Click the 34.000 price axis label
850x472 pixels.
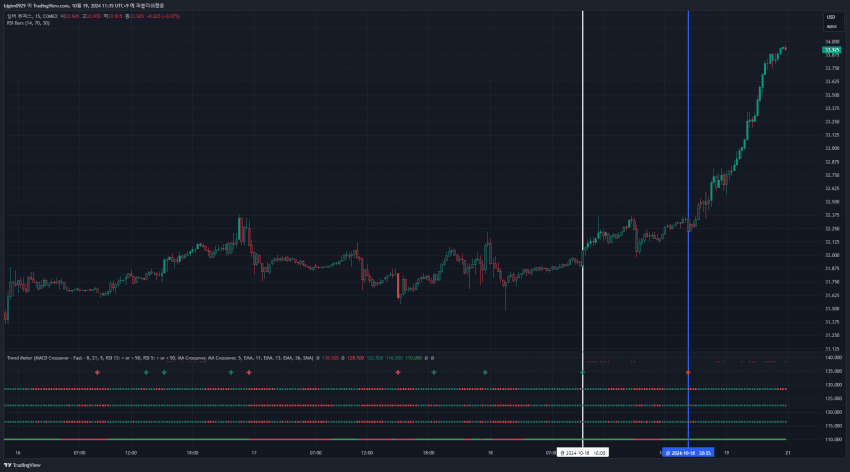(830, 41)
